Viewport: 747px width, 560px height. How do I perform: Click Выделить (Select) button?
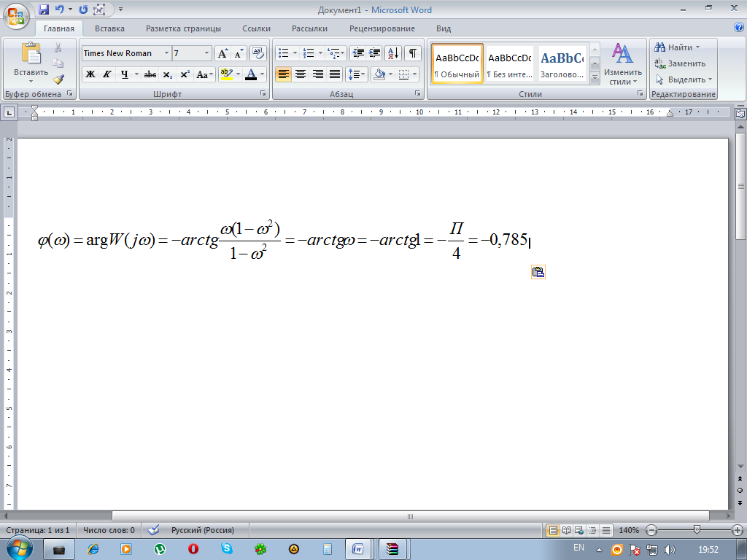684,79
